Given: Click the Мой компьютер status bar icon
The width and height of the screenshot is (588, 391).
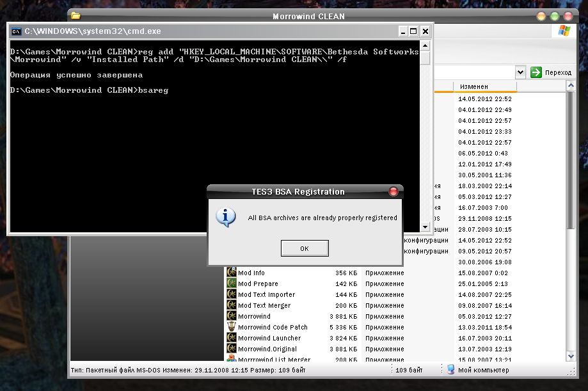Looking at the screenshot, I should pos(450,370).
